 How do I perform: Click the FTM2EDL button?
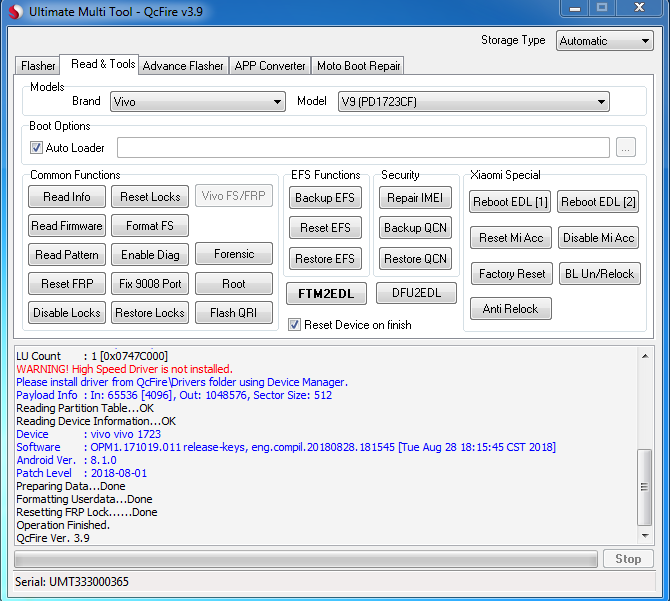coord(326,293)
